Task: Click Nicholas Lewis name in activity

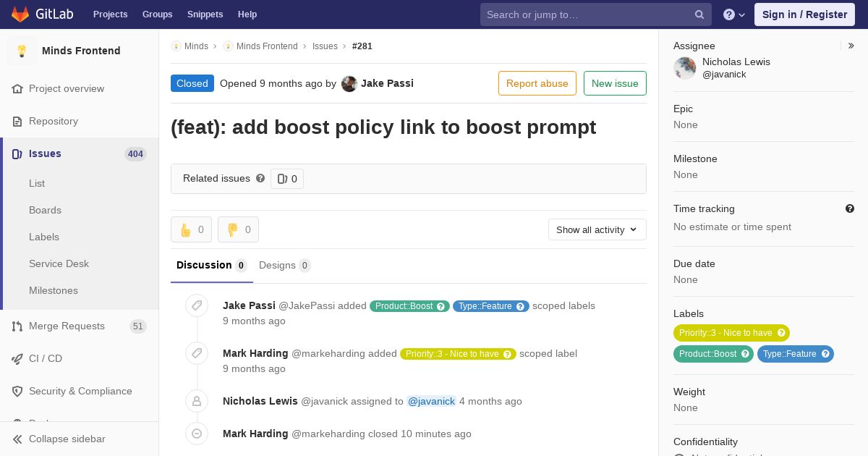Action: [x=260, y=401]
